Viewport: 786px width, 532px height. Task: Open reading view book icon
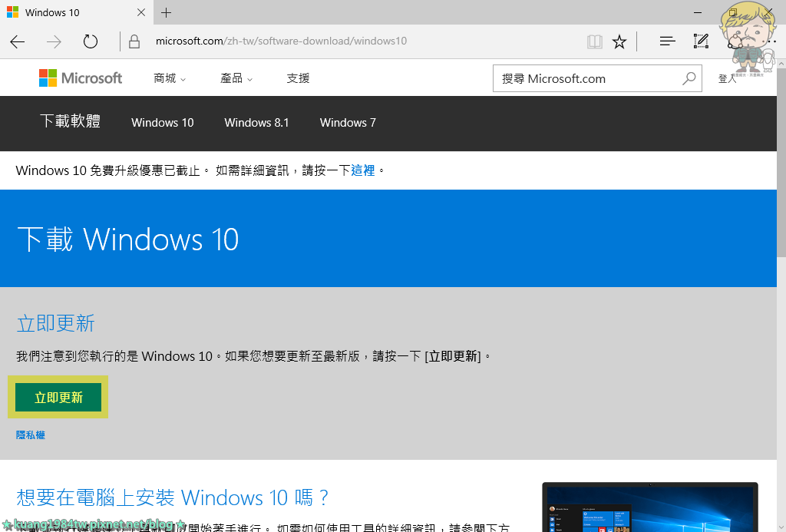pyautogui.click(x=595, y=41)
